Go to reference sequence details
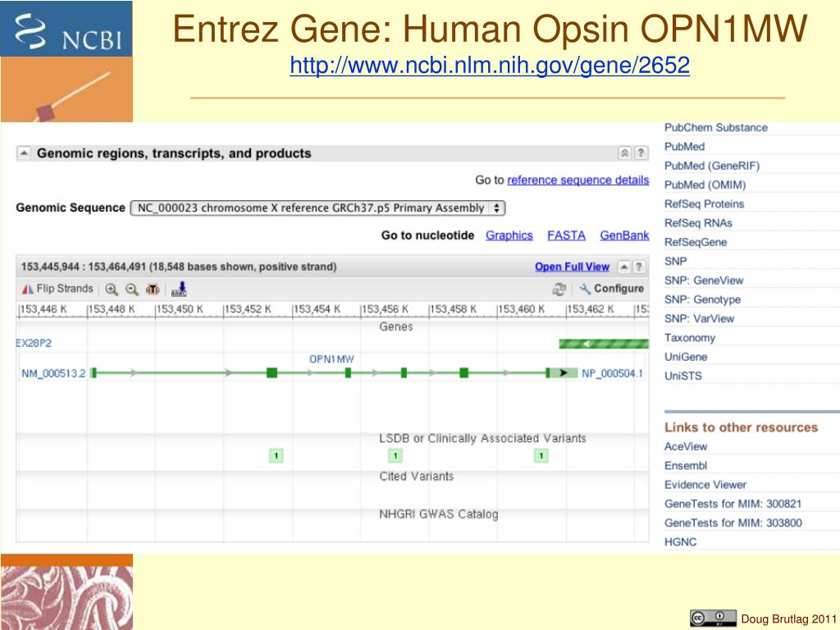The width and height of the screenshot is (840, 630). pyautogui.click(x=578, y=180)
